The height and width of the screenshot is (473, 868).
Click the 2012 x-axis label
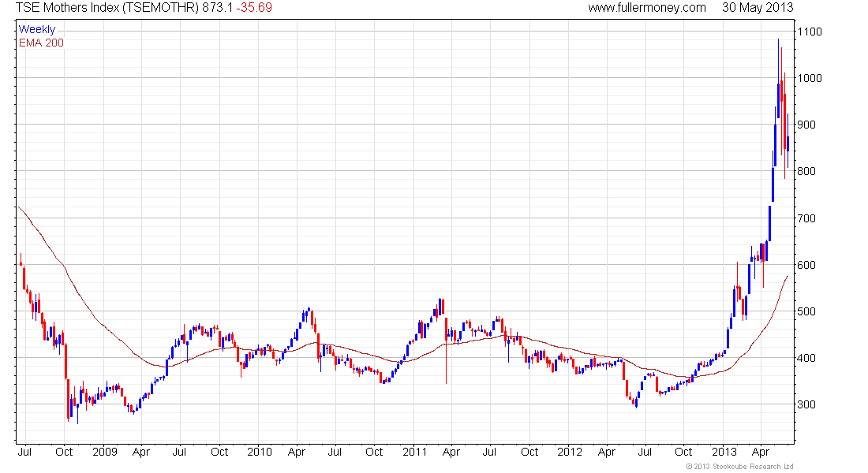click(570, 452)
